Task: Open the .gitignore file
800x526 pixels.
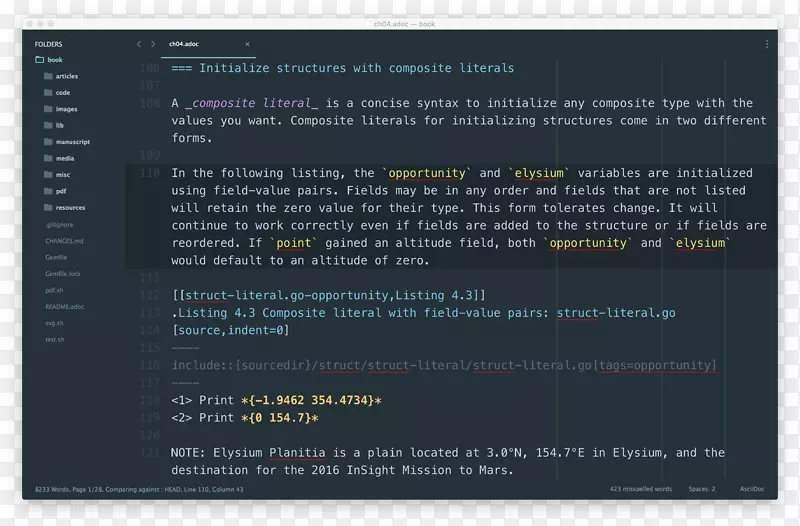Action: tap(59, 224)
